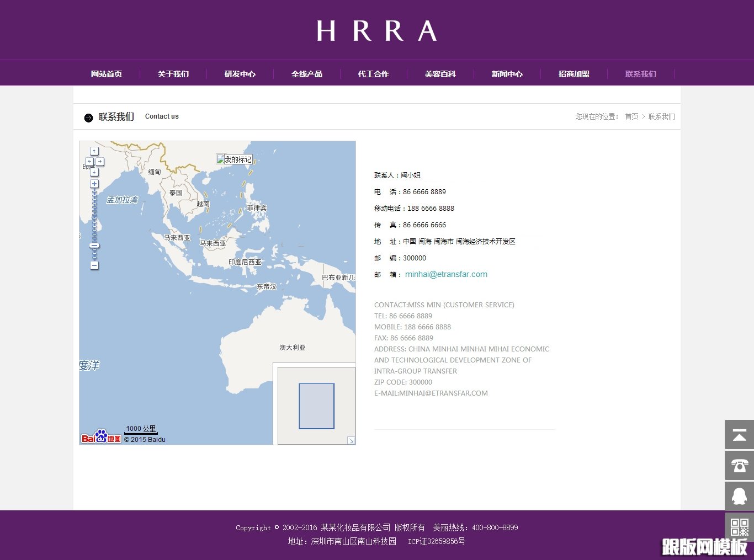Image resolution: width=754 pixels, height=560 pixels.
Task: Open the 新闻中心 navigation item
Action: click(507, 74)
